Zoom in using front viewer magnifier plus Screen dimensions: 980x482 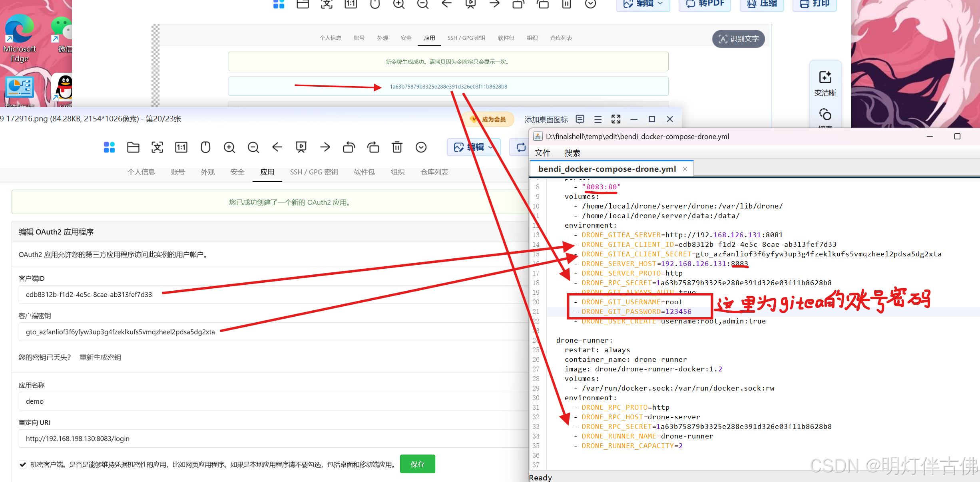pyautogui.click(x=229, y=147)
